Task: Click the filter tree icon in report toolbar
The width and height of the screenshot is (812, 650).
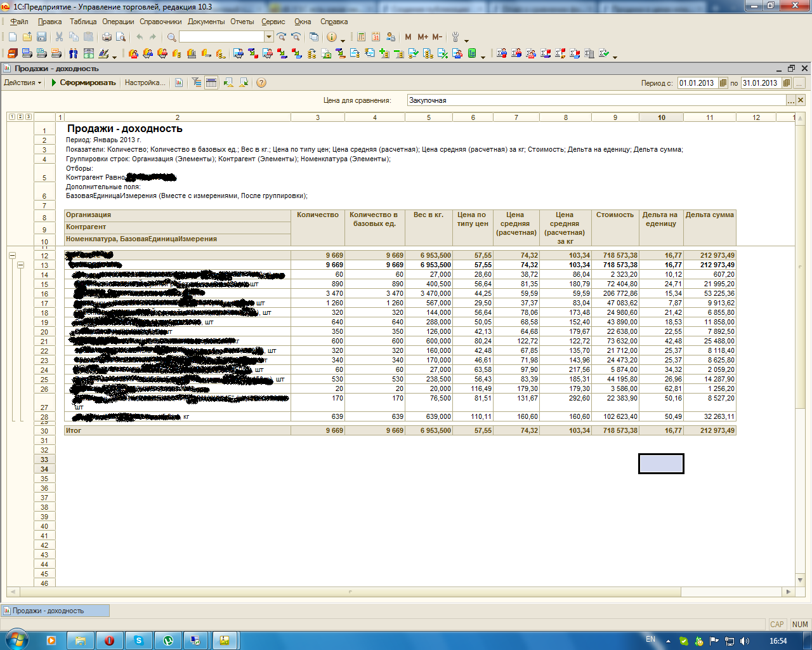Action: [x=197, y=83]
